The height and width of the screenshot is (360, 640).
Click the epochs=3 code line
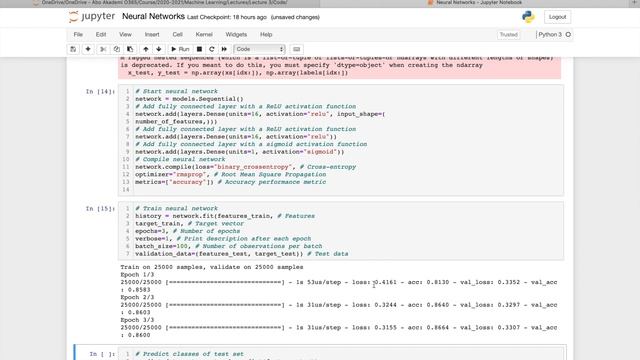pos(187,231)
